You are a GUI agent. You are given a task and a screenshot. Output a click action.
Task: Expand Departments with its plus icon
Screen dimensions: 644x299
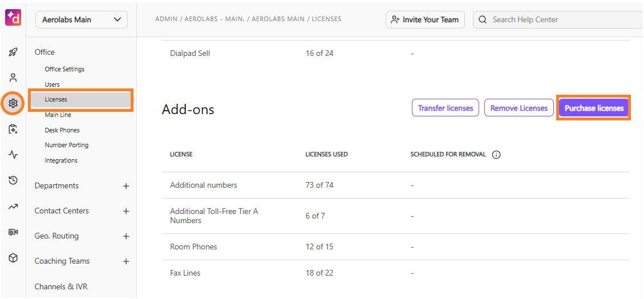126,186
